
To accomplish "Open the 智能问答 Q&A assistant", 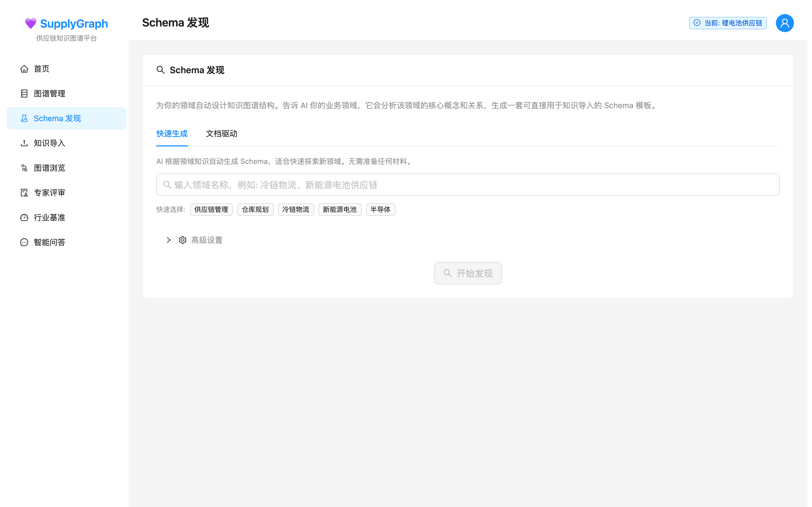I will tap(49, 242).
